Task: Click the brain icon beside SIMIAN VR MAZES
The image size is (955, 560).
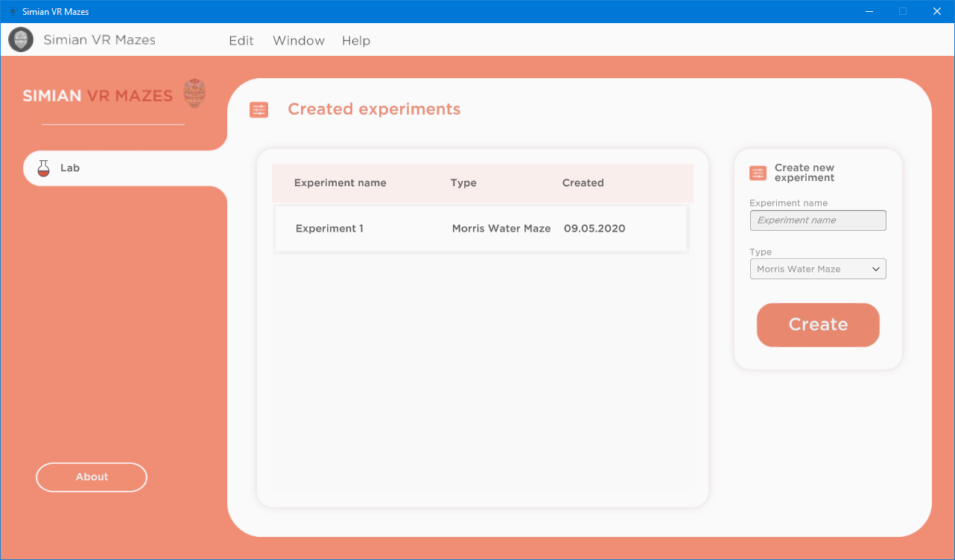Action: [195, 92]
